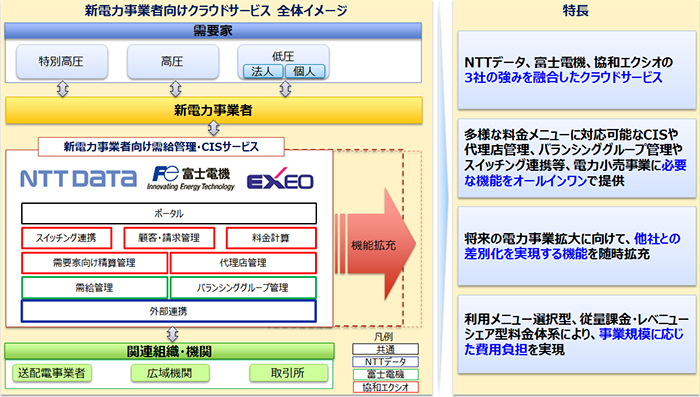Click the Fuji Electric 富士電機 logo
This screenshot has height=397, width=700.
coord(191,178)
